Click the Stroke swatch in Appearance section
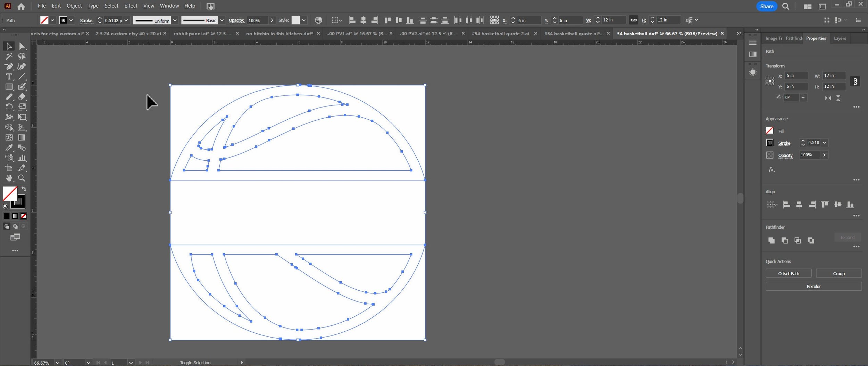The image size is (868, 366). (769, 143)
